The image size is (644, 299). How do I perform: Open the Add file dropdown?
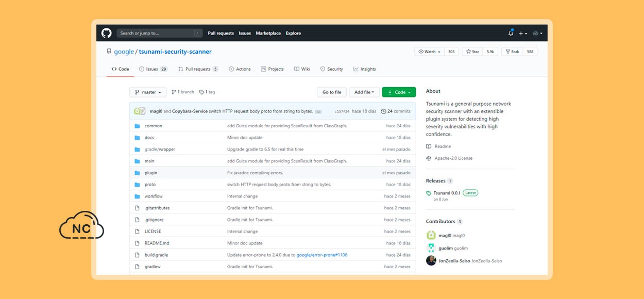365,92
